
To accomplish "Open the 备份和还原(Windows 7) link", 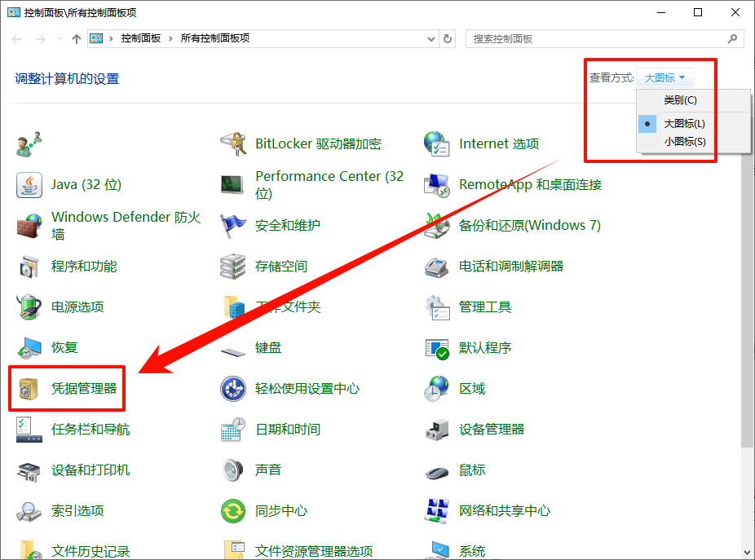I will point(530,226).
